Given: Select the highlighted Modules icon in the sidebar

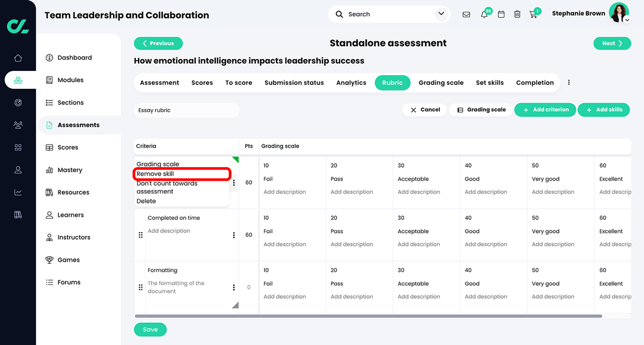Looking at the screenshot, I should coord(18,79).
